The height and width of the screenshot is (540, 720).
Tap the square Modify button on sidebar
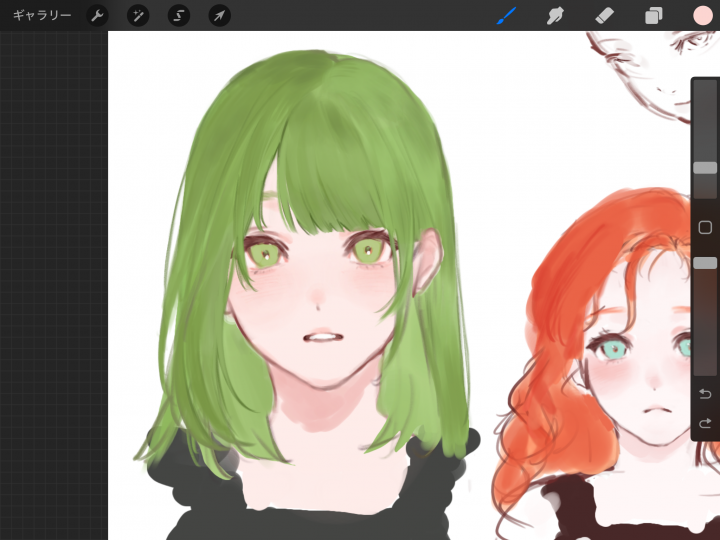[x=705, y=228]
